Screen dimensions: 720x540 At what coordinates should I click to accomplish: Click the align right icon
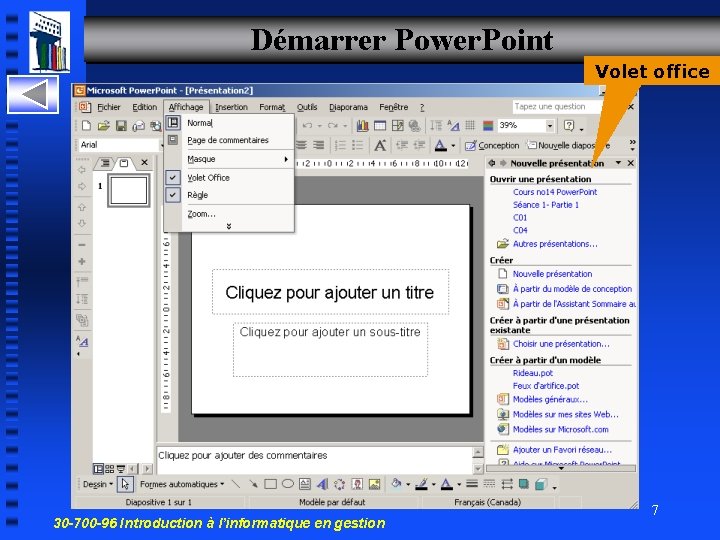click(318, 145)
